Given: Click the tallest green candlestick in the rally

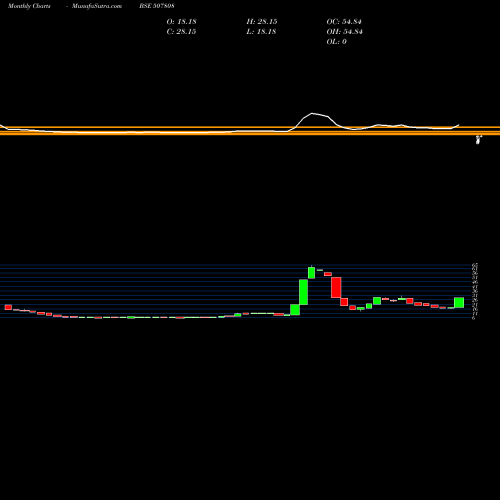Looking at the screenshot, I should 303,292.
